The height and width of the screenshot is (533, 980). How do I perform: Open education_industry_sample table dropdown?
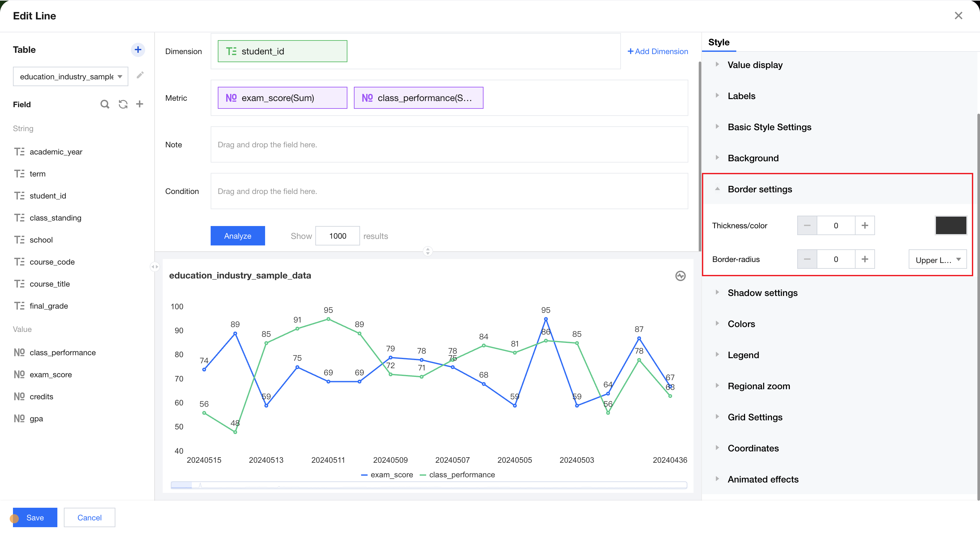pyautogui.click(x=70, y=76)
